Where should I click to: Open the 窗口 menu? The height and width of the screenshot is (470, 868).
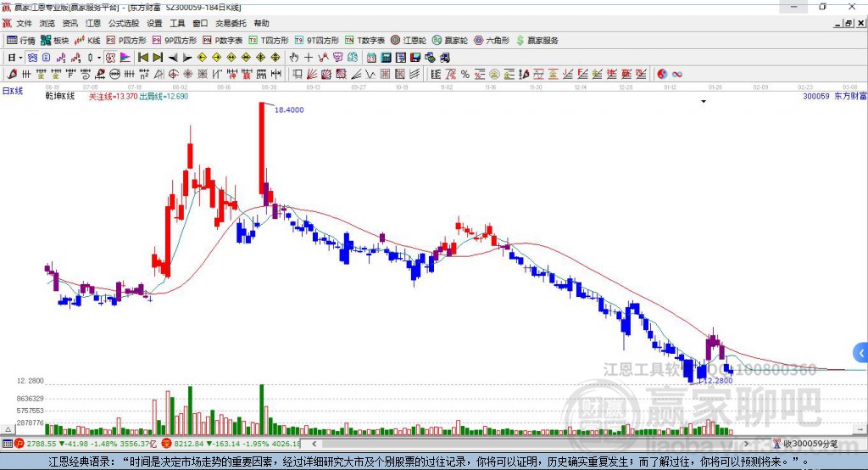[x=200, y=23]
